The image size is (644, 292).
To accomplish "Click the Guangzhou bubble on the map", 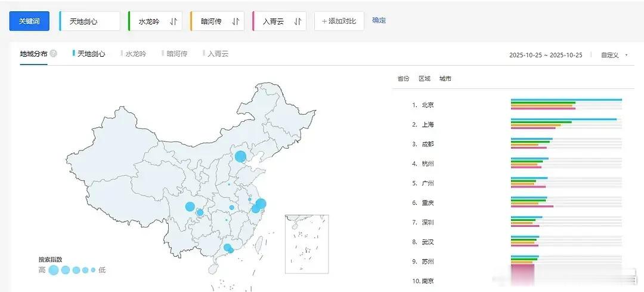I will [x=227, y=248].
